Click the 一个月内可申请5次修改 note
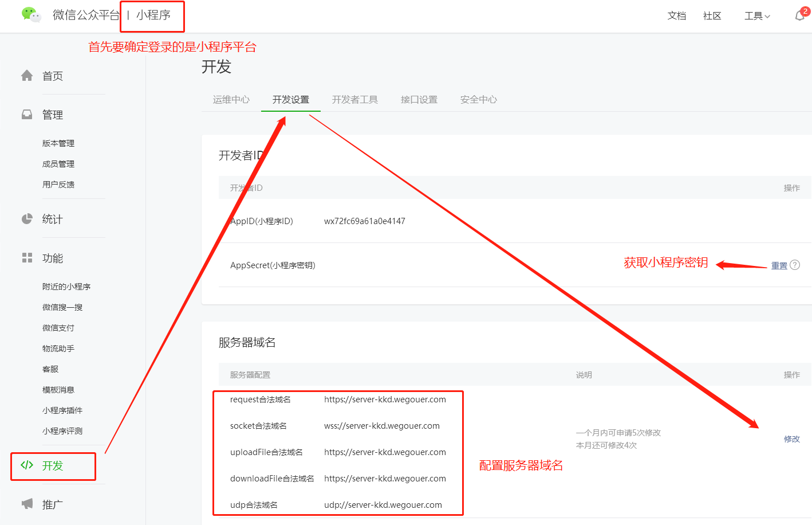 coord(618,433)
